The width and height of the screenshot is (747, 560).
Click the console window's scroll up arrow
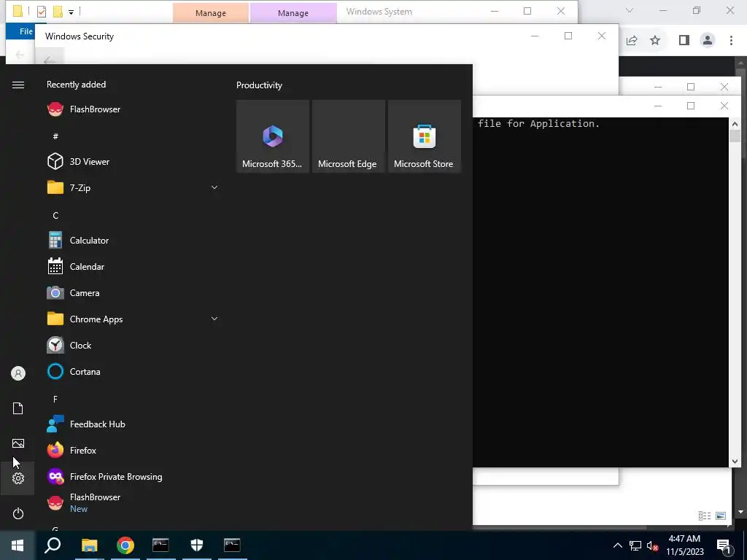coord(735,124)
